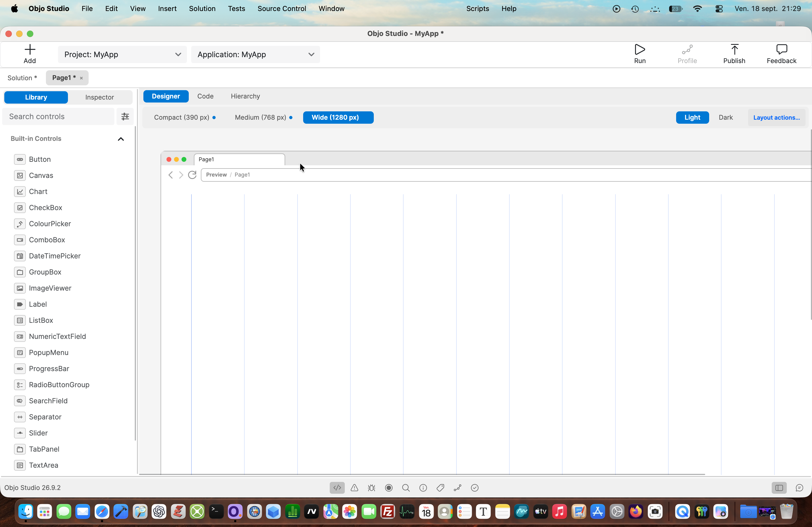The height and width of the screenshot is (527, 812).
Task: Toggle the side panel layout icon
Action: 779,488
